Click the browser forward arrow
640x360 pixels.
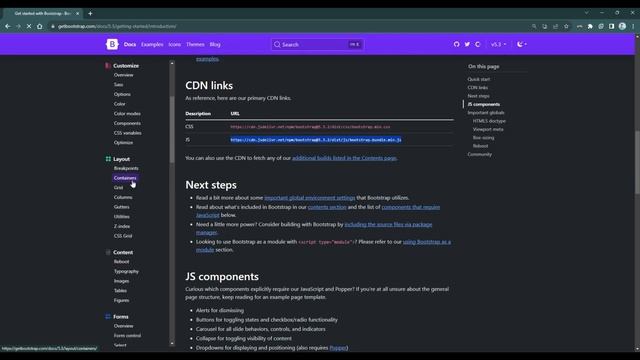[18, 26]
